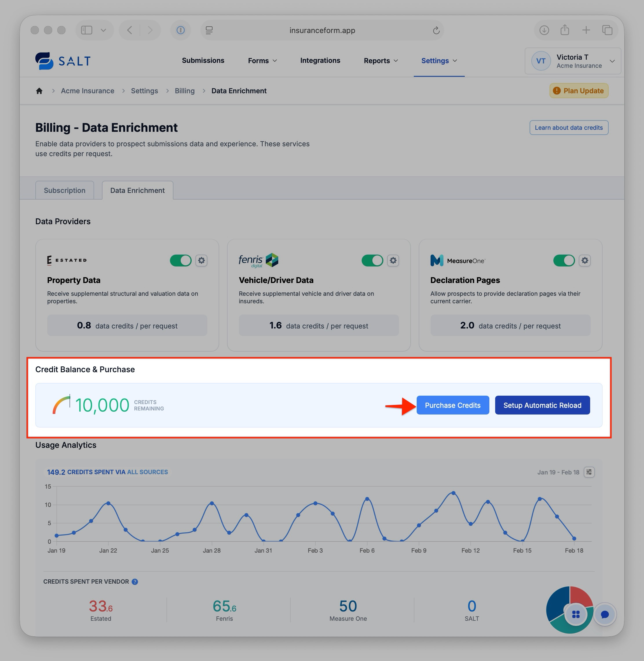The width and height of the screenshot is (644, 661).
Task: Open Estated provider settings gear
Action: [x=201, y=260]
